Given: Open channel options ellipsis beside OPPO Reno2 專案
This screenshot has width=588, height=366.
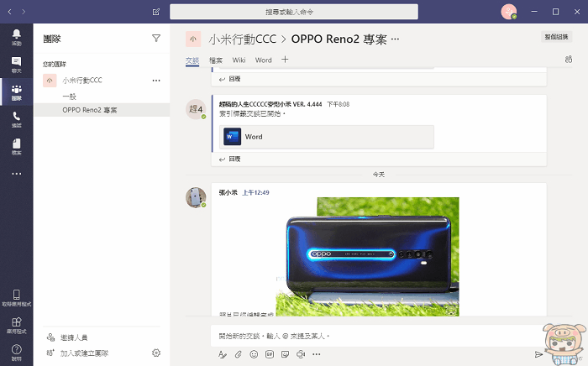Looking at the screenshot, I should [396, 39].
